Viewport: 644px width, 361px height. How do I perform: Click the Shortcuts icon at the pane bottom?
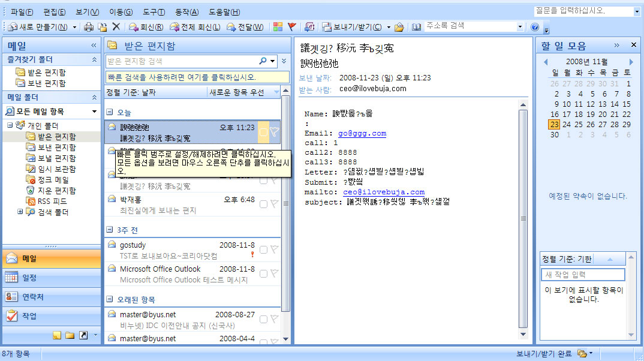tap(83, 336)
